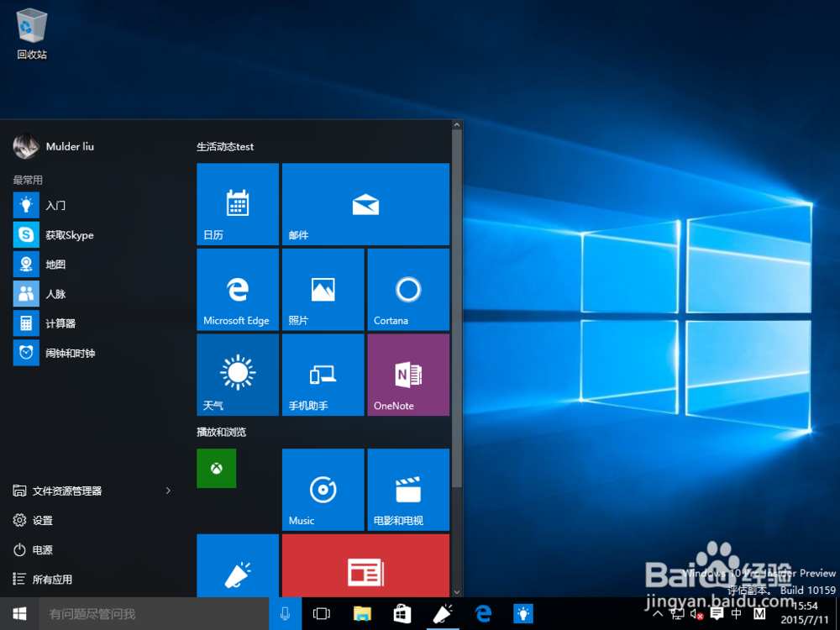Open Edge from the taskbar

(x=483, y=613)
